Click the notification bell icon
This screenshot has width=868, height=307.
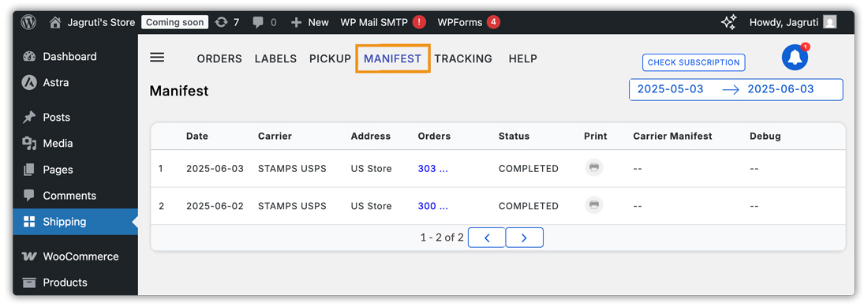coord(795,57)
